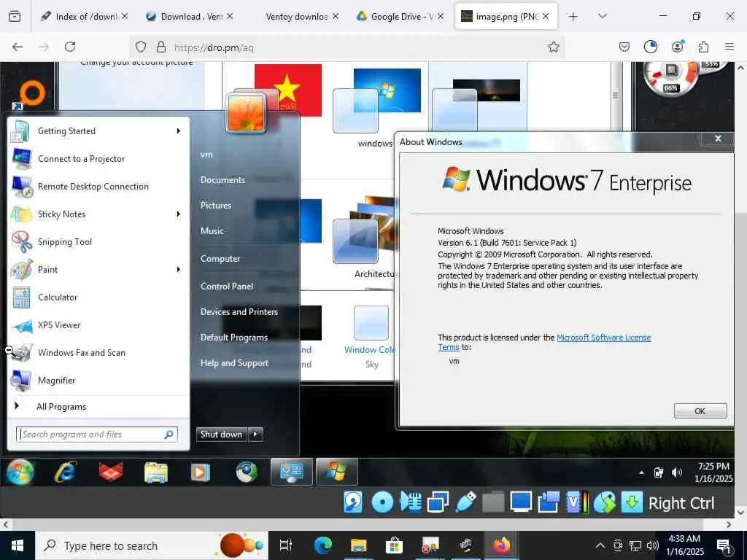Expand the list all tabs chevron
Screen dimensions: 747x560
pos(602,17)
